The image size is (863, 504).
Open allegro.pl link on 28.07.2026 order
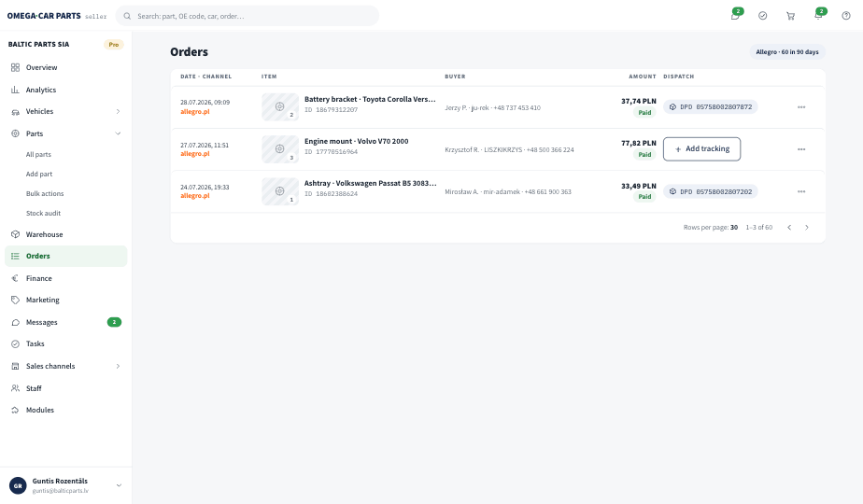point(195,112)
